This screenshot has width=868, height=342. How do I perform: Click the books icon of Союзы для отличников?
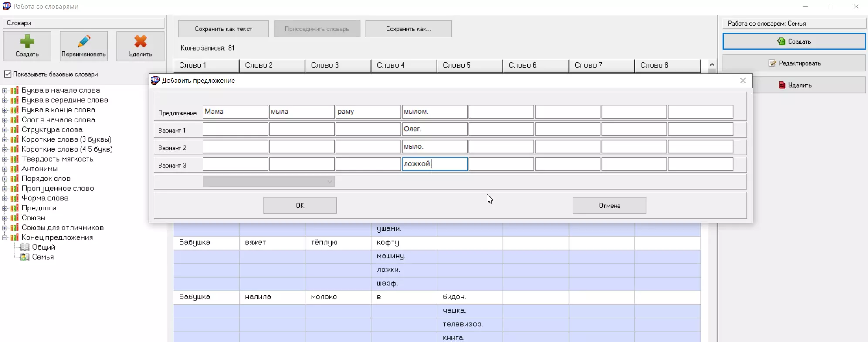coord(15,228)
